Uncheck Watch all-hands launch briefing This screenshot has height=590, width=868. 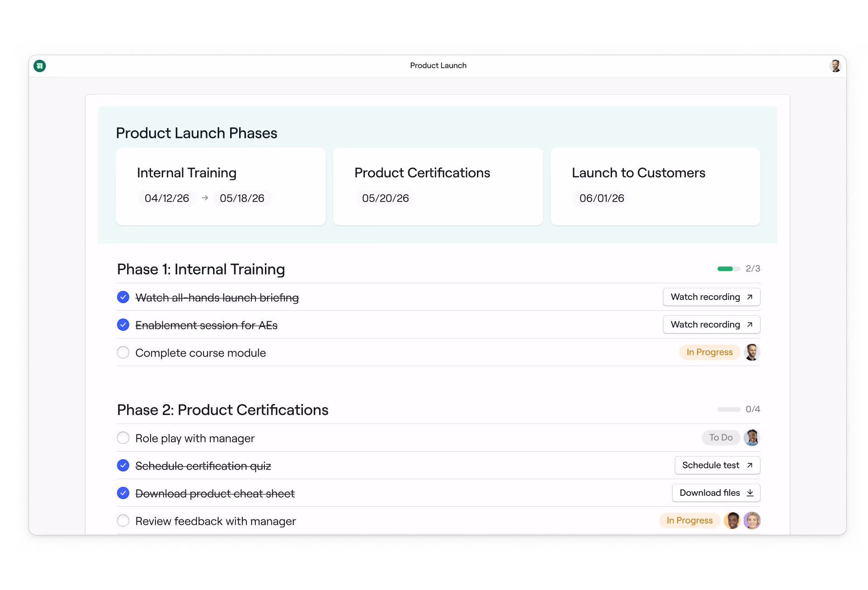pyautogui.click(x=123, y=297)
